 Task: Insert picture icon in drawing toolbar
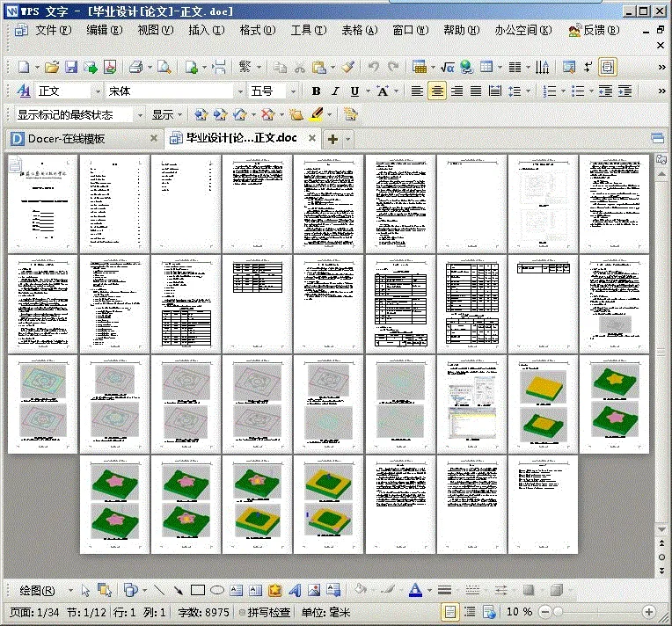(314, 591)
